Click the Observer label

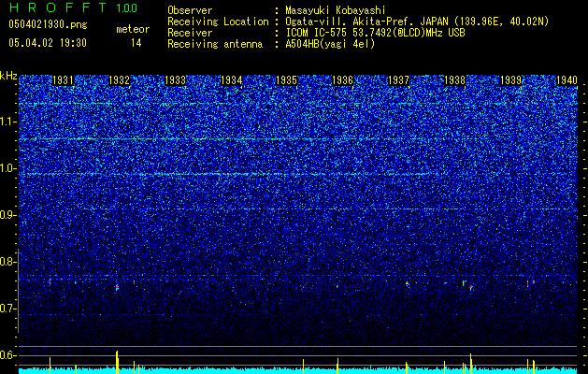[x=190, y=10]
